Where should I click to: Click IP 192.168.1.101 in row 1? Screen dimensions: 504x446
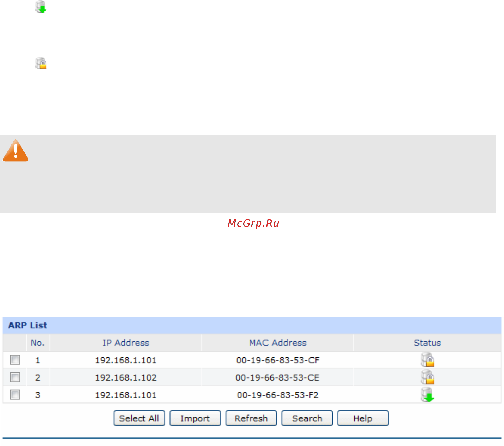[126, 360]
